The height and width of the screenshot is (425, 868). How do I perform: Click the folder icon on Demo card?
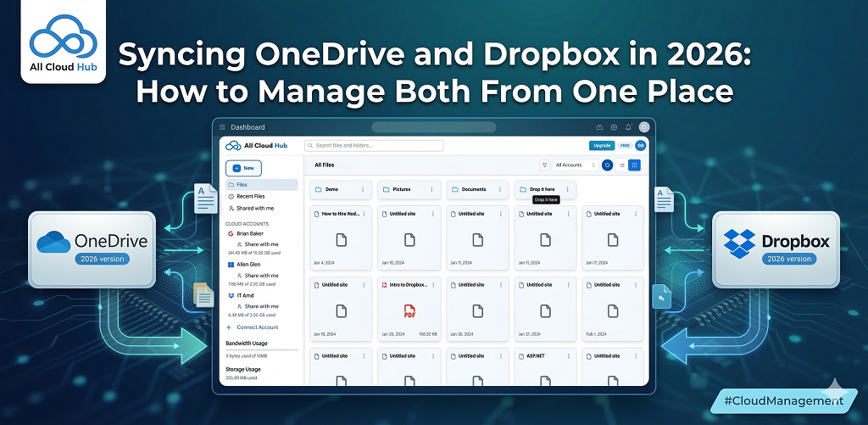tap(319, 189)
